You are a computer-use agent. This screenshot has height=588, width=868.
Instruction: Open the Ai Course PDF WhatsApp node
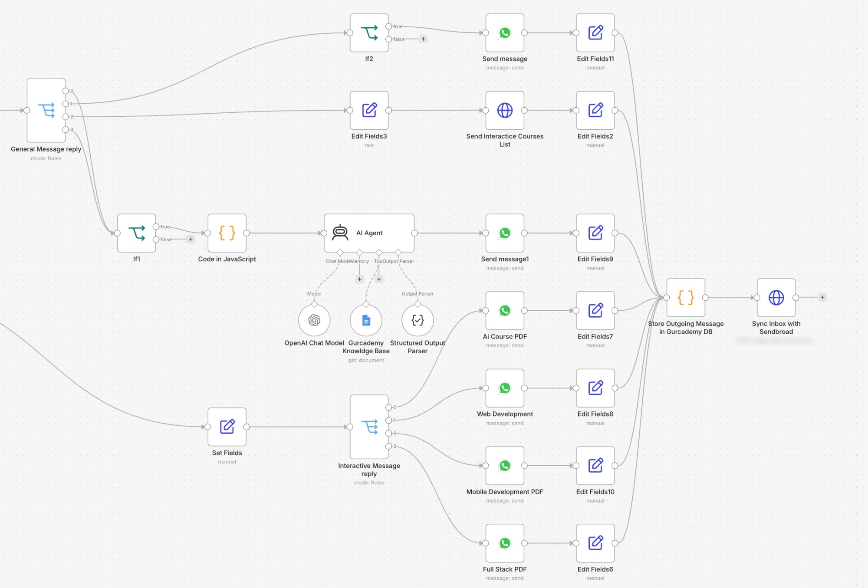(505, 311)
